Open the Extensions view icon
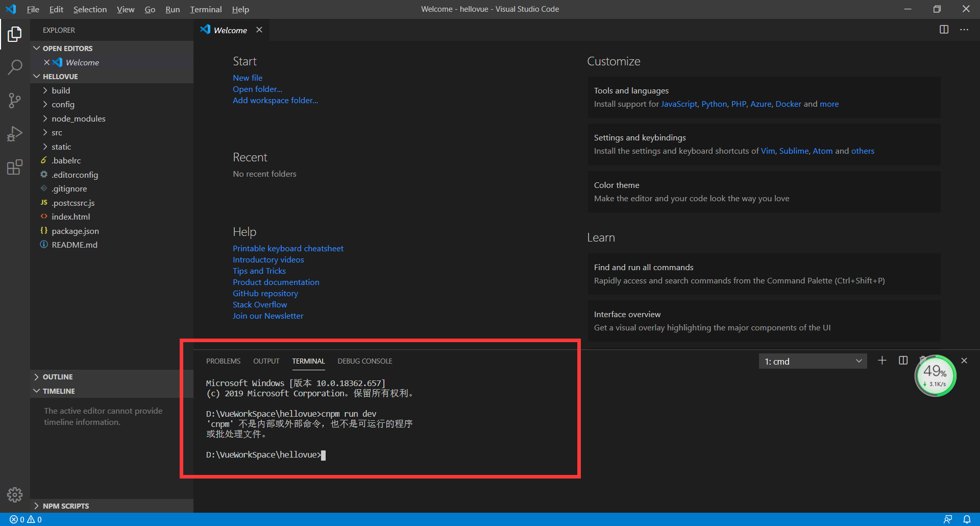 (15, 167)
